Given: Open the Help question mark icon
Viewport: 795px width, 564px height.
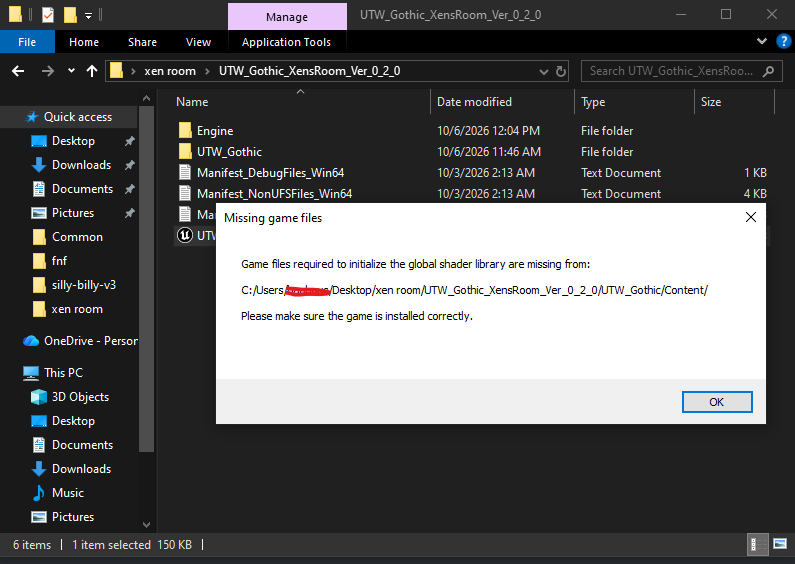Looking at the screenshot, I should tap(783, 41).
